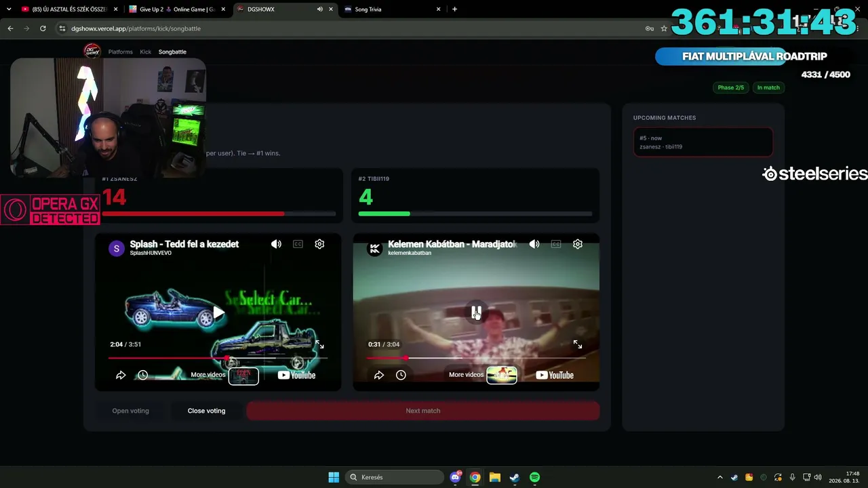This screenshot has height=488, width=868.
Task: Click the Next match button
Action: click(x=423, y=411)
